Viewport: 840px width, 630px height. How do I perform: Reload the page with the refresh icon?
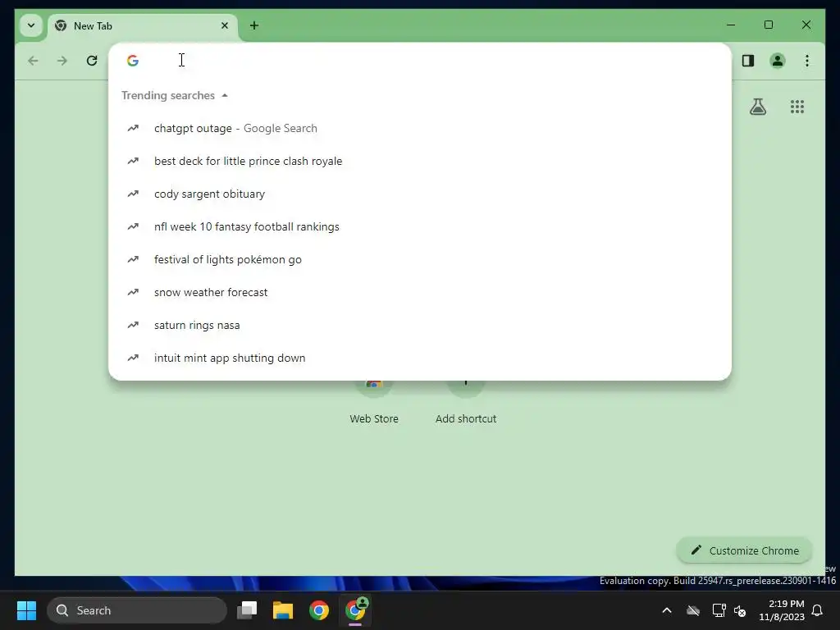[x=92, y=61]
